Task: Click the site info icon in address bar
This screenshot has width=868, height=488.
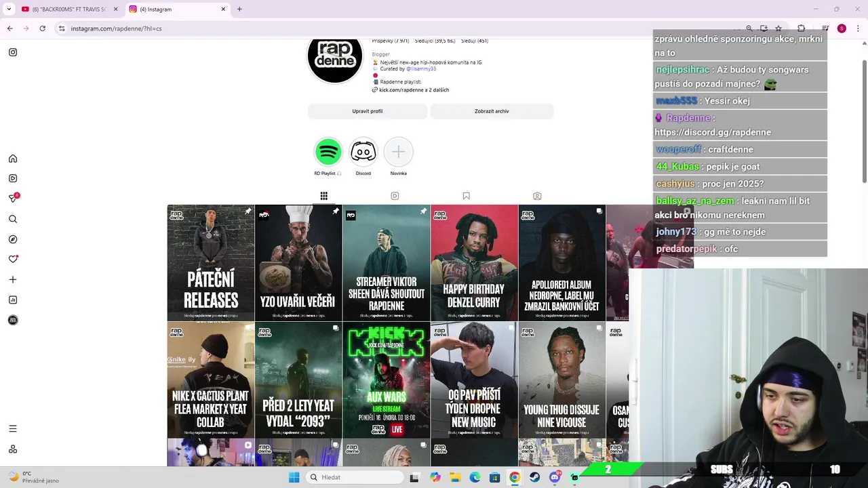Action: click(x=62, y=28)
